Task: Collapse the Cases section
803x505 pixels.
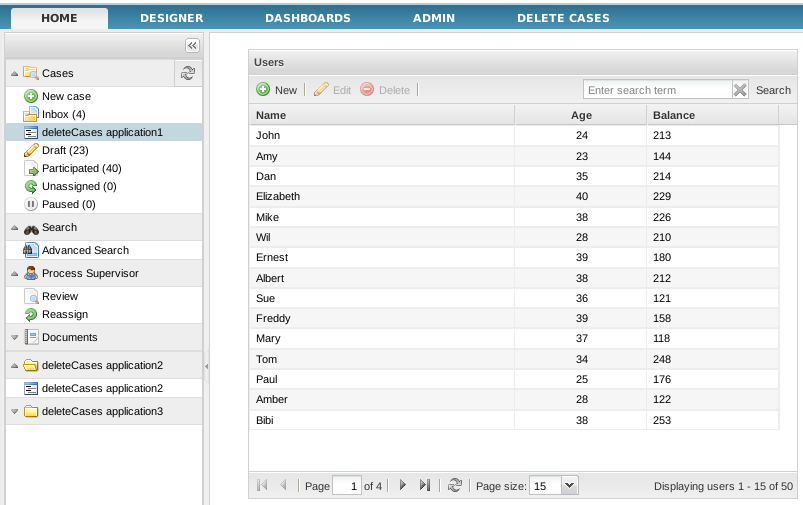Action: point(14,73)
